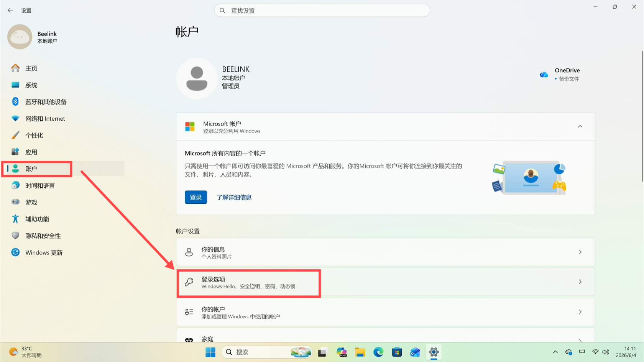Click the taskbar 搜索 box
This screenshot has height=362, width=644.
pos(267,352)
